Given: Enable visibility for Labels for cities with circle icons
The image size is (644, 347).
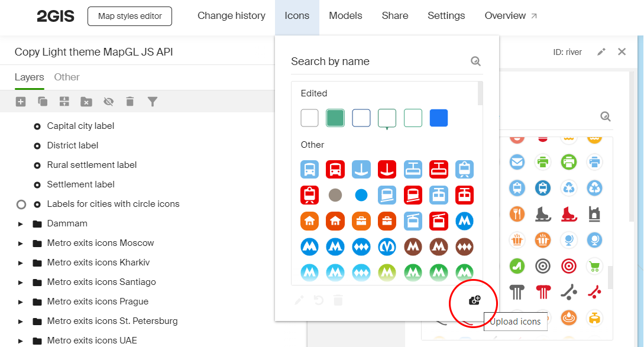Looking at the screenshot, I should point(21,204).
